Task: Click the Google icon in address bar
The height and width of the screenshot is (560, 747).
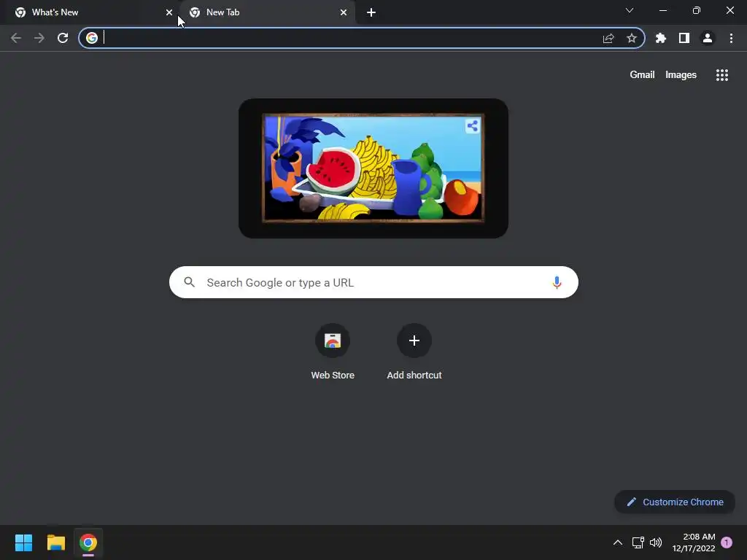Action: (92, 38)
